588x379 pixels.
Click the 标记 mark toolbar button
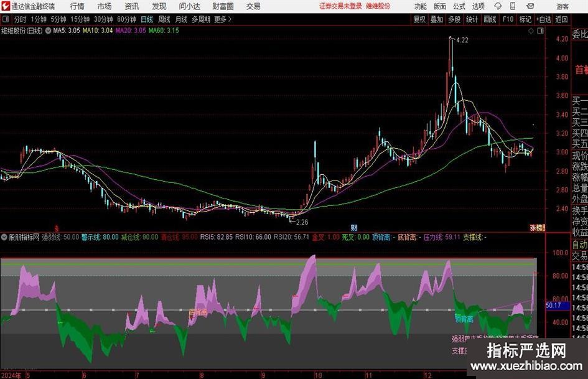click(x=525, y=19)
